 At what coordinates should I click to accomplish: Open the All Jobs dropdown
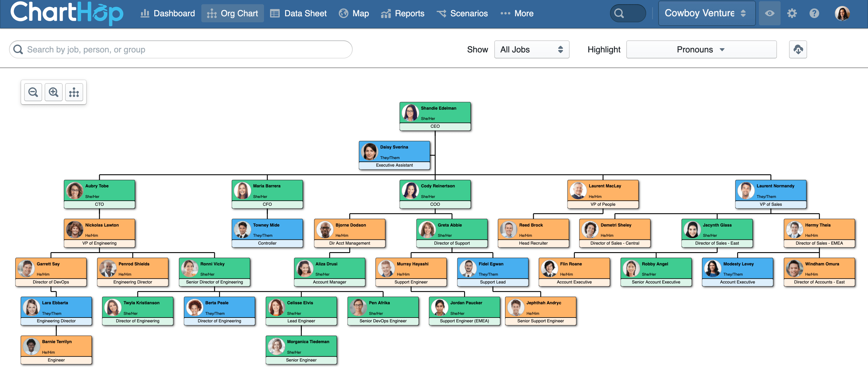point(532,49)
